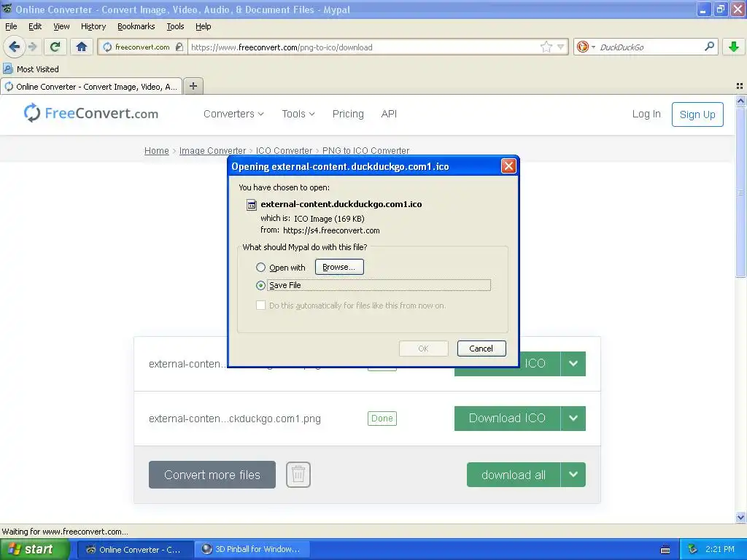
Task: Open the API page link
Action: (389, 114)
